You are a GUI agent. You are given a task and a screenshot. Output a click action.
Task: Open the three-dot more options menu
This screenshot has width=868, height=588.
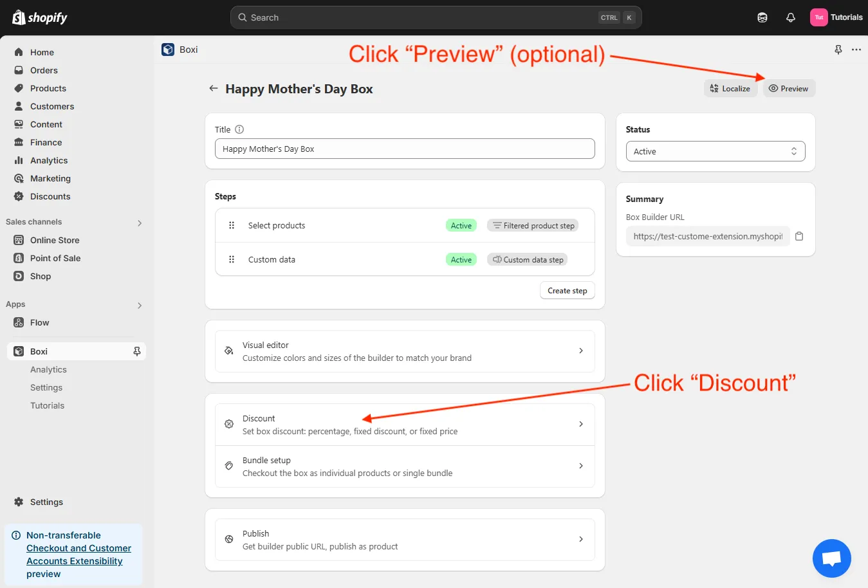point(856,50)
